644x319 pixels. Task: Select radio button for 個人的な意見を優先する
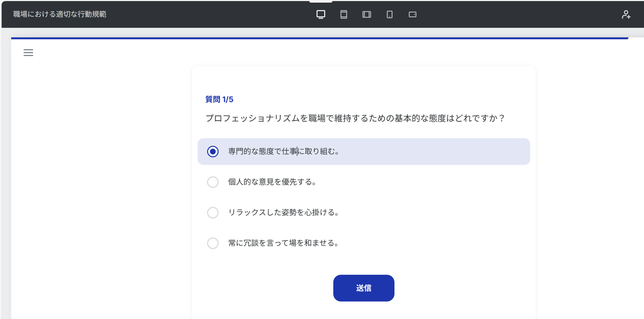(x=213, y=182)
